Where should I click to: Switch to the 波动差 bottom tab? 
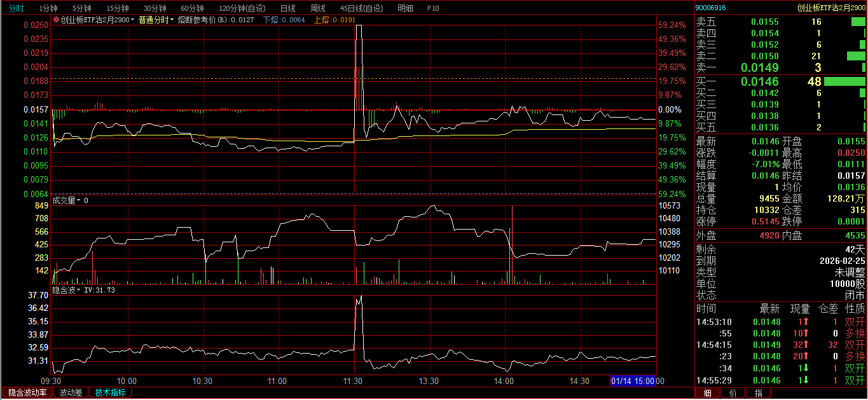tap(71, 393)
